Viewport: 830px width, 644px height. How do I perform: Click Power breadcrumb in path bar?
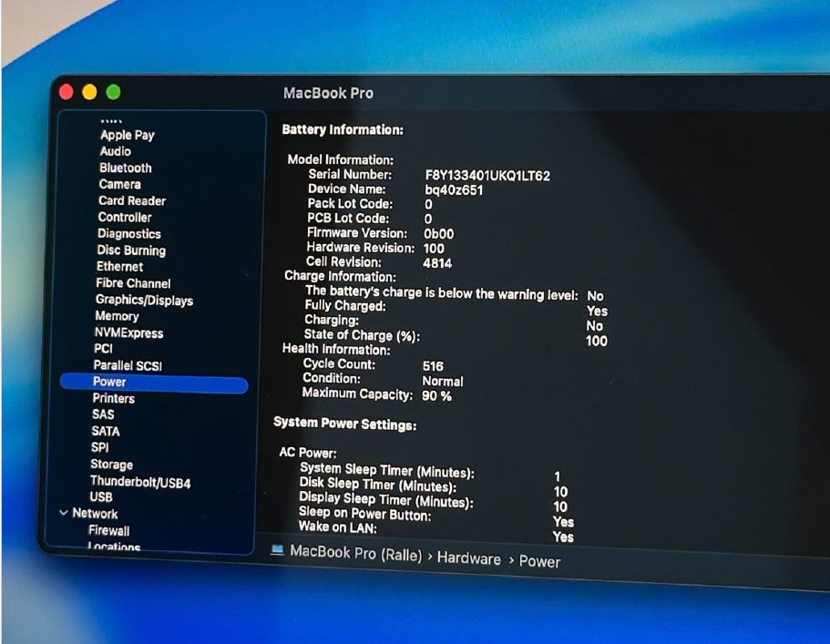539,561
